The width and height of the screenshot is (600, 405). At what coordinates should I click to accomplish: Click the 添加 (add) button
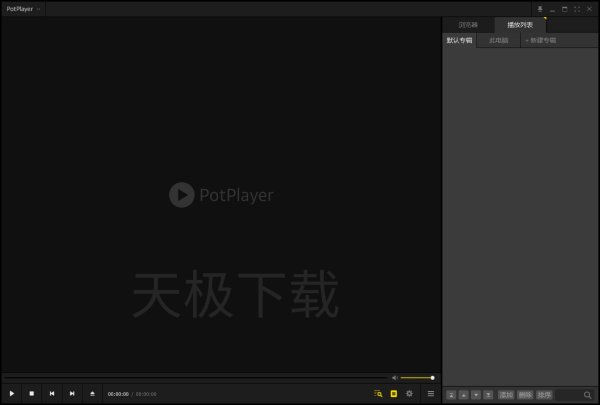(x=506, y=395)
